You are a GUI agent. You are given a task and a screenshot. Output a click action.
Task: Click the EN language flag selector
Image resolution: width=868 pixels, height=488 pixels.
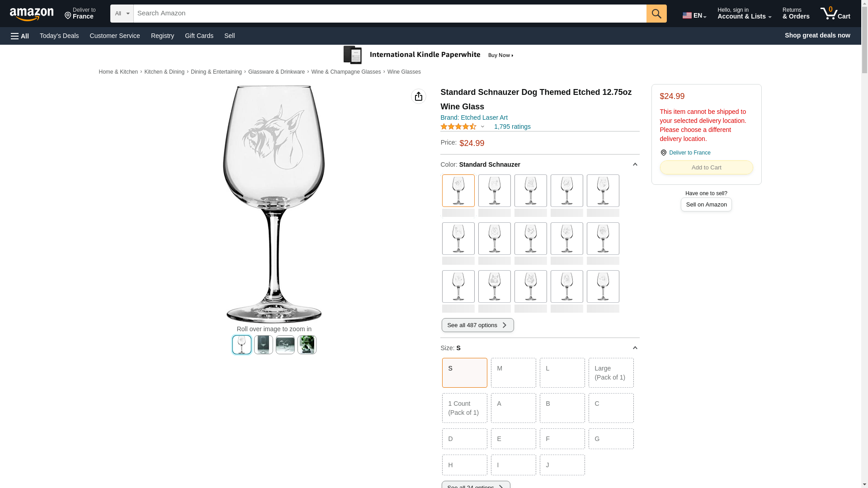point(694,15)
